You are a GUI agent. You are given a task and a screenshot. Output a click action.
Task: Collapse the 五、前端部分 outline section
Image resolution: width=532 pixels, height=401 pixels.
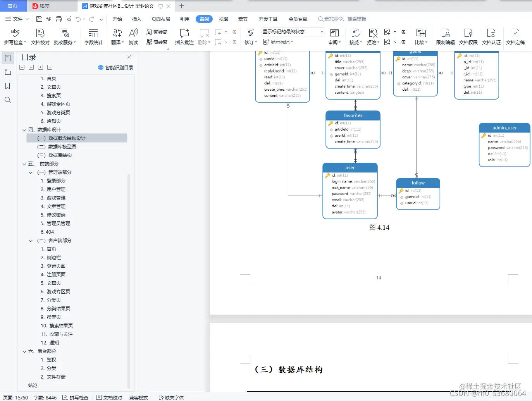tap(24, 164)
